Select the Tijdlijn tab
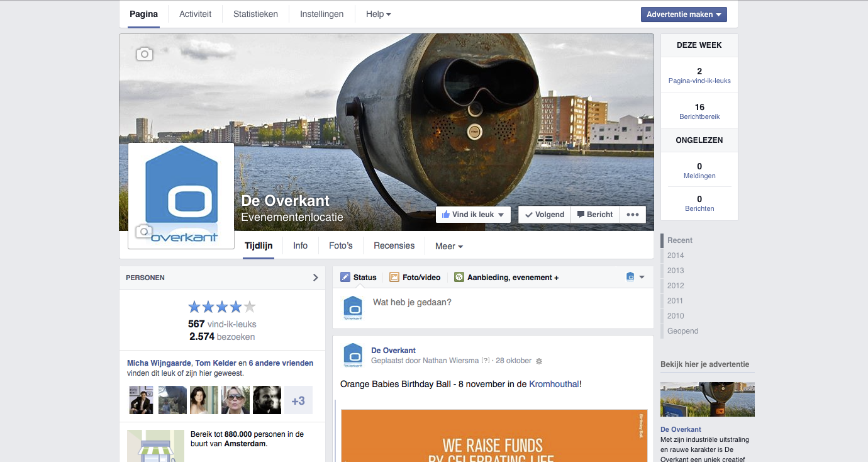 pyautogui.click(x=259, y=245)
